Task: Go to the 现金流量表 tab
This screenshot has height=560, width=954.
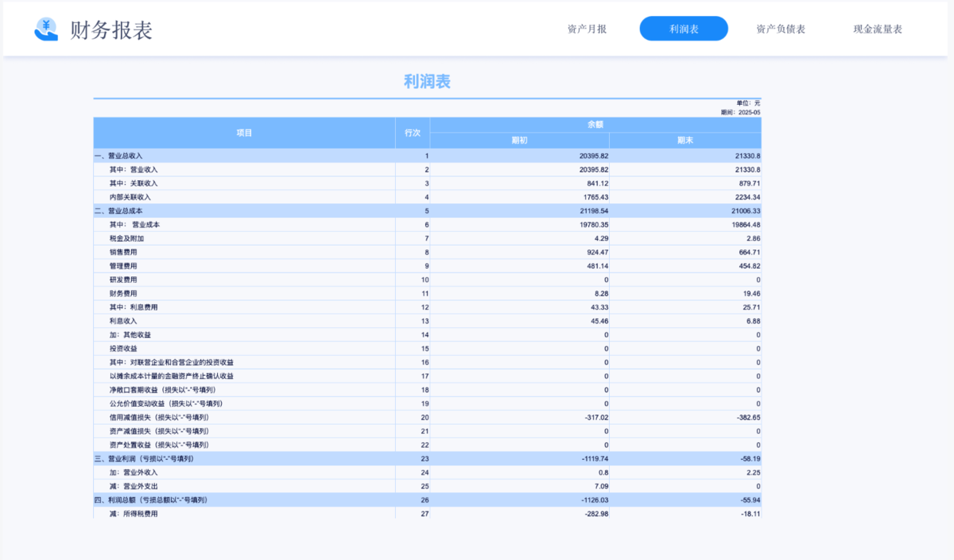Action: (x=878, y=29)
